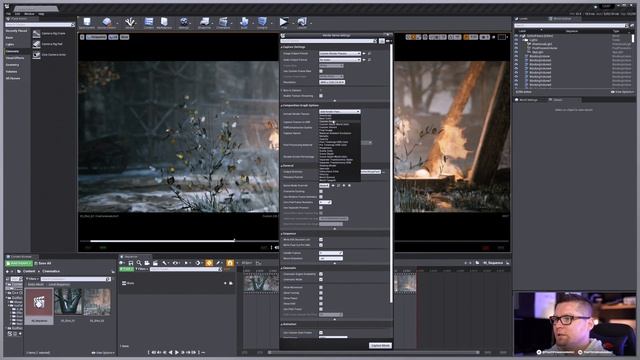This screenshot has width=640, height=360.
Task: Toggle the orange auto-key icon in Sequencer
Action: [x=209, y=263]
